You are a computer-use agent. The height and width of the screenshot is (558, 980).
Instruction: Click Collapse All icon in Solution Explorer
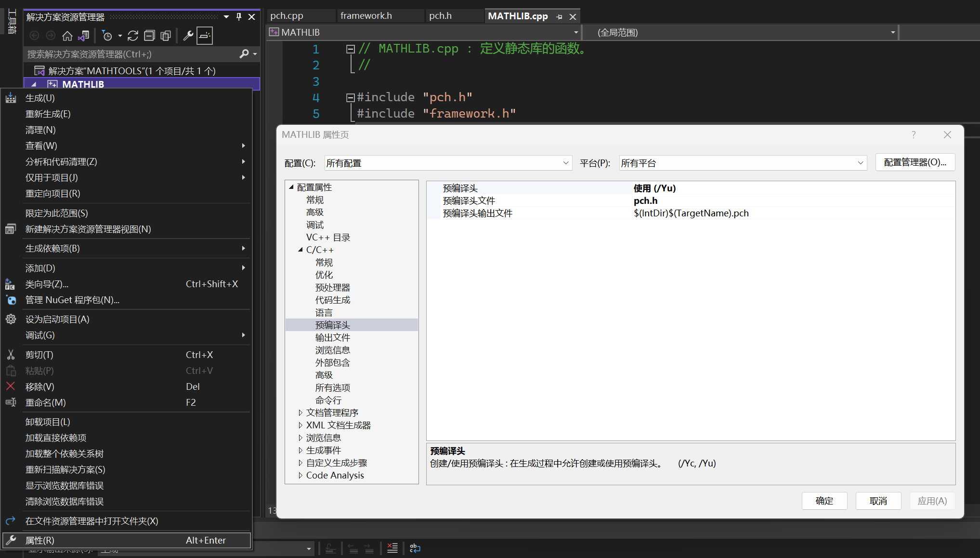pos(150,36)
